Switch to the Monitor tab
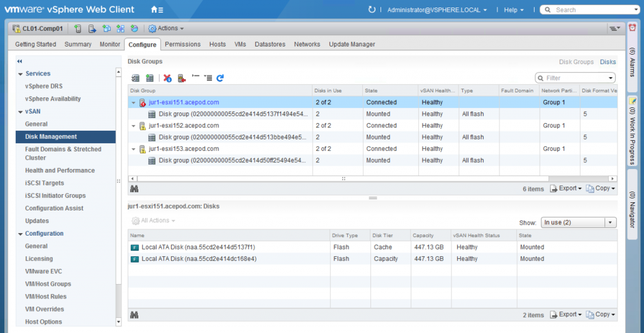The width and height of the screenshot is (644, 333). [x=109, y=44]
